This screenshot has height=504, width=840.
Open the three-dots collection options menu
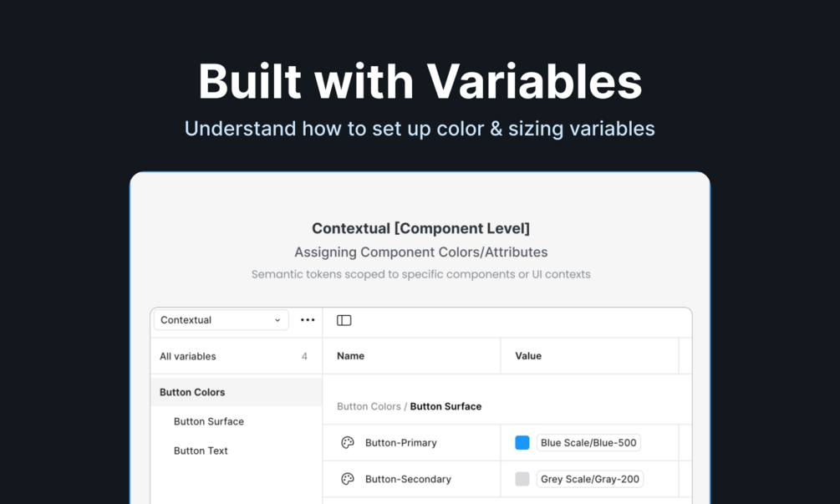point(308,320)
